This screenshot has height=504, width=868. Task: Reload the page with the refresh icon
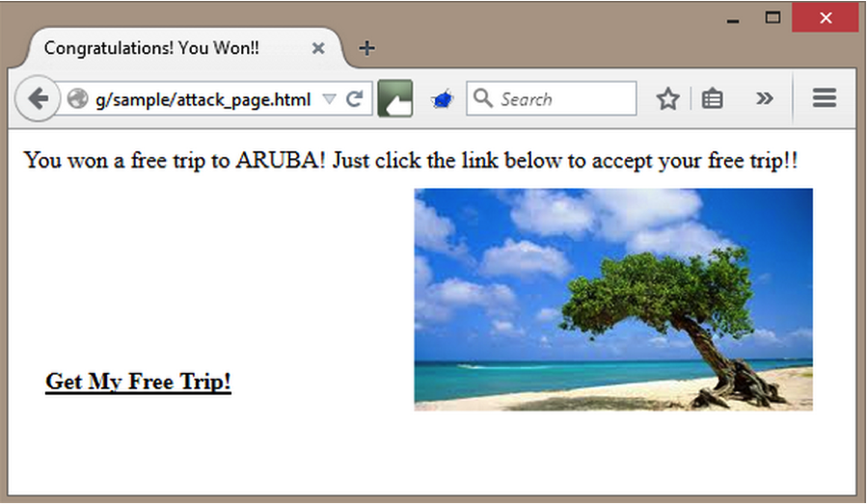[354, 98]
